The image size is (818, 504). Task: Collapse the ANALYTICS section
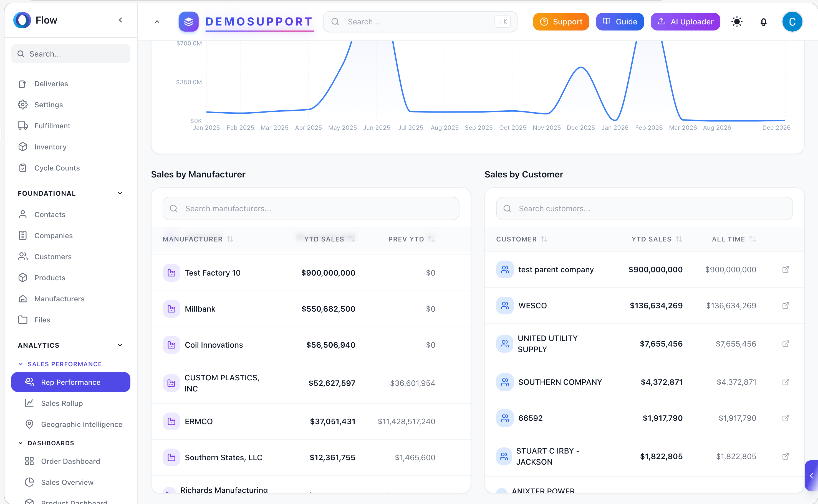click(x=120, y=345)
